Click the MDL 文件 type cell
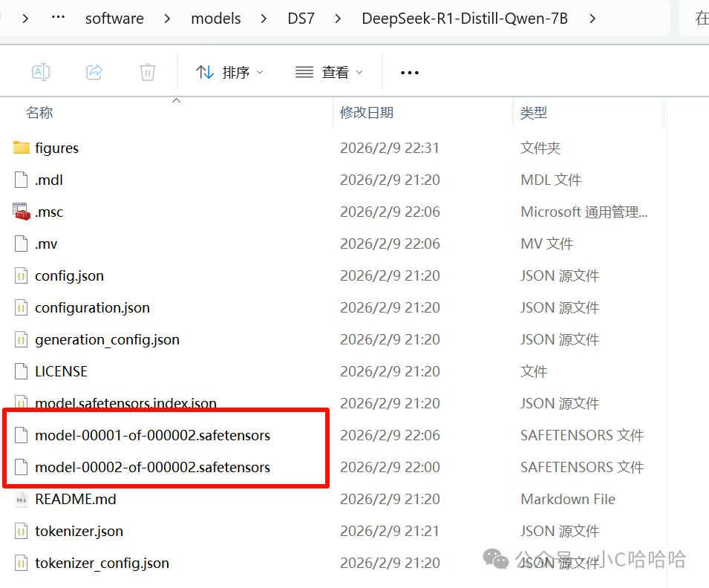Viewport: 709px width, 588px height. [x=551, y=180]
